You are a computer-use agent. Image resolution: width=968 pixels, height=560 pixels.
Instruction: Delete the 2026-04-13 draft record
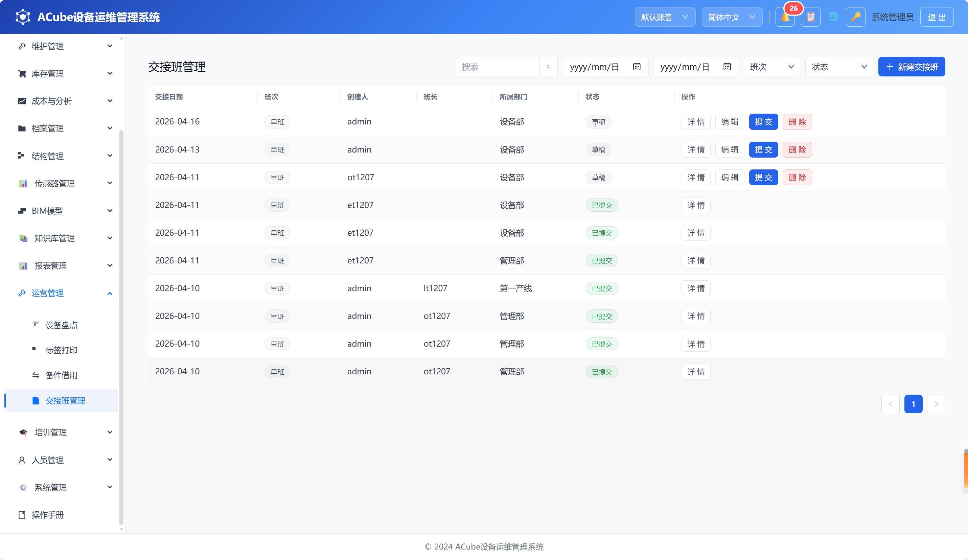click(797, 149)
